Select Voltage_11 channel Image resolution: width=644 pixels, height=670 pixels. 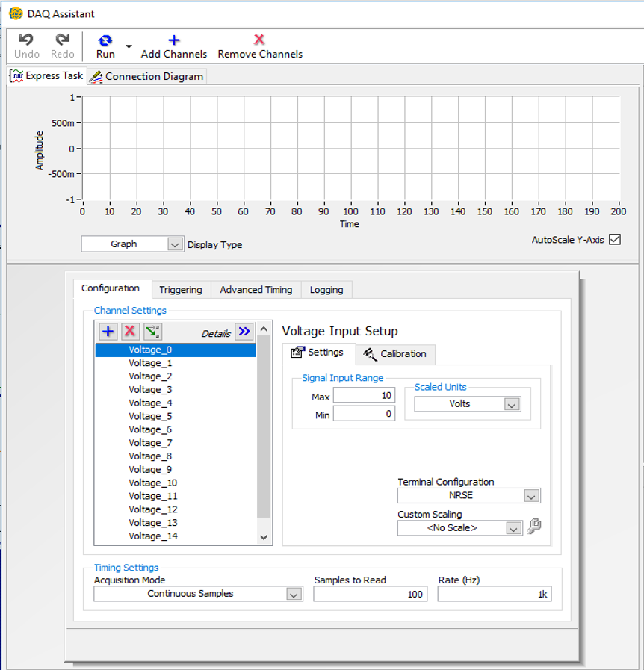[x=176, y=496]
